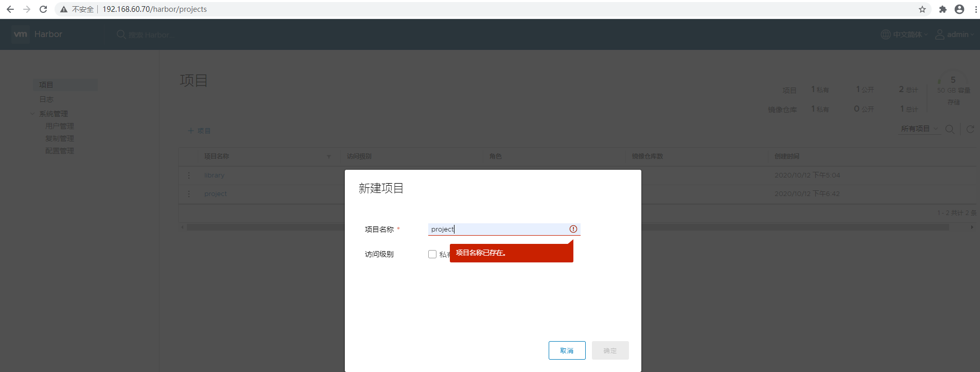980x372 pixels.
Task: Open the project named project link
Action: tap(215, 194)
